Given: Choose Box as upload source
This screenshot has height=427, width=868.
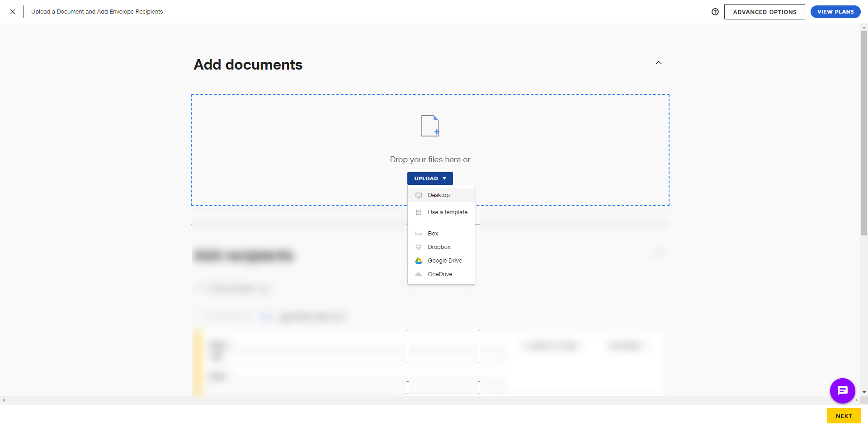Looking at the screenshot, I should pos(441,234).
